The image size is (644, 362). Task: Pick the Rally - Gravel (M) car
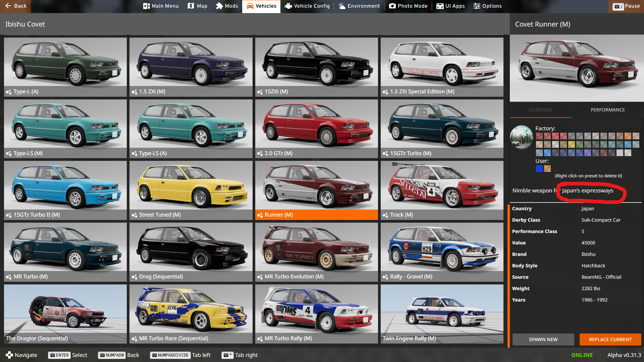442,252
